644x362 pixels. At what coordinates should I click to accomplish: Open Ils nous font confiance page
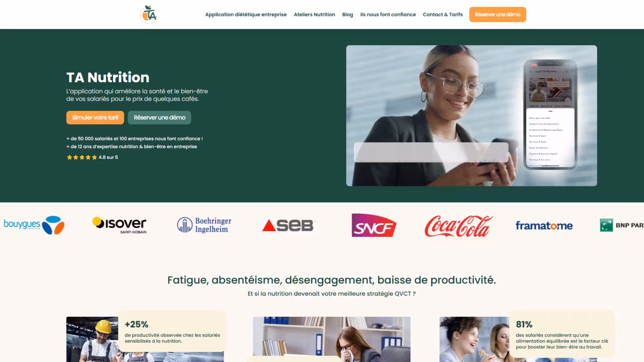(388, 14)
